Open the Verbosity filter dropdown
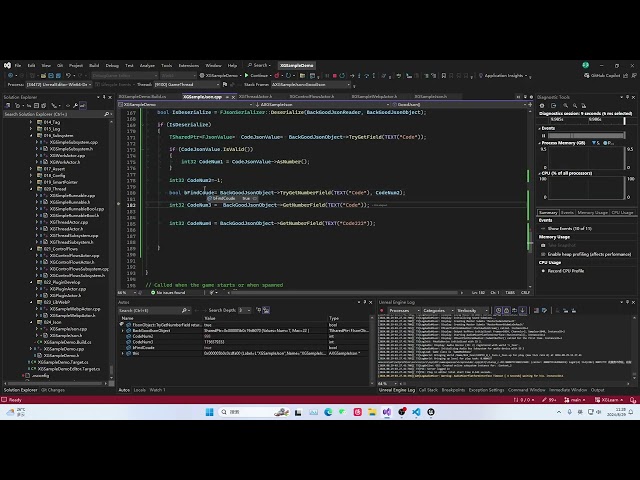This screenshot has height=480, width=640. click(x=472, y=311)
